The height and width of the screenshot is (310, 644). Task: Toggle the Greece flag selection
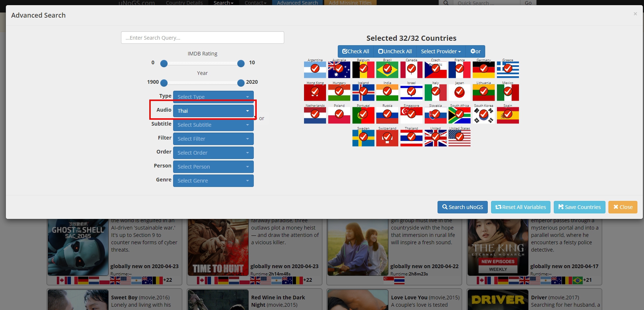[x=508, y=69]
